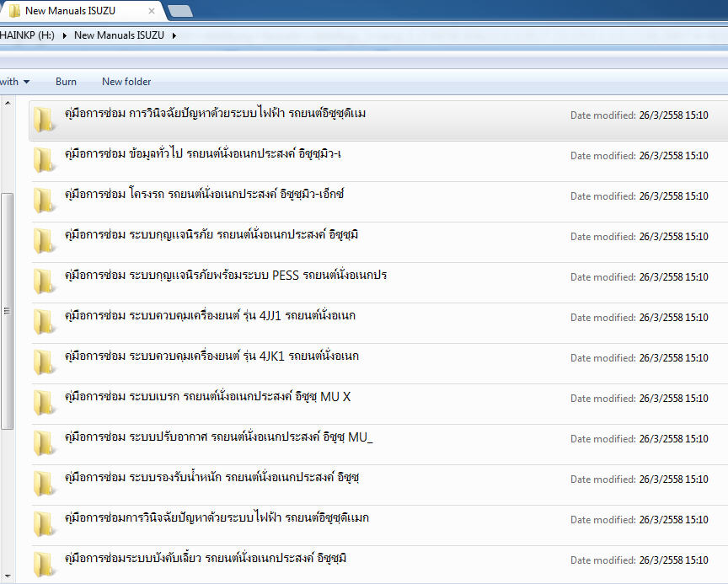Click the folder icon in the tab title
The width and height of the screenshot is (728, 584).
pyautogui.click(x=14, y=11)
